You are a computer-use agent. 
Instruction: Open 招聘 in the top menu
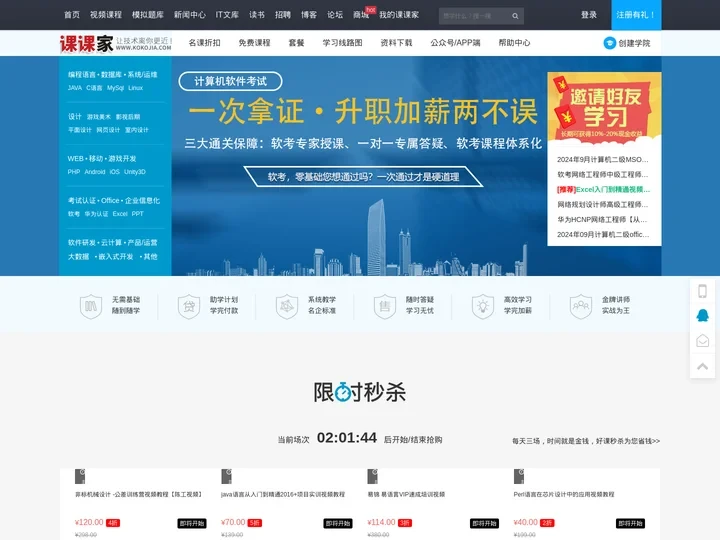[283, 15]
